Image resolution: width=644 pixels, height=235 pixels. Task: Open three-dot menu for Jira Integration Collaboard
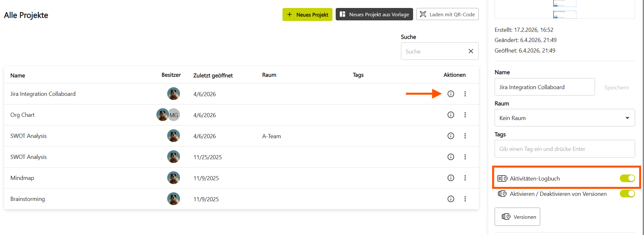point(465,94)
